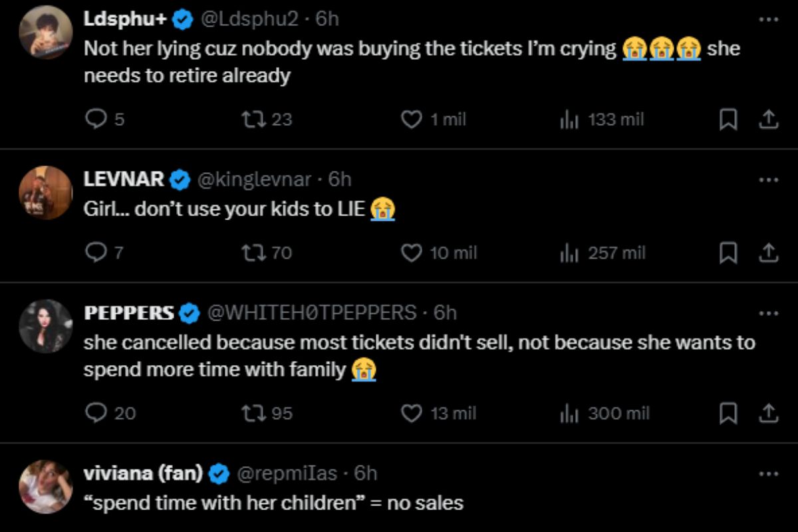Screen dimensions: 798x532
Task: Share the PEPPERS tweet
Action: 768,413
